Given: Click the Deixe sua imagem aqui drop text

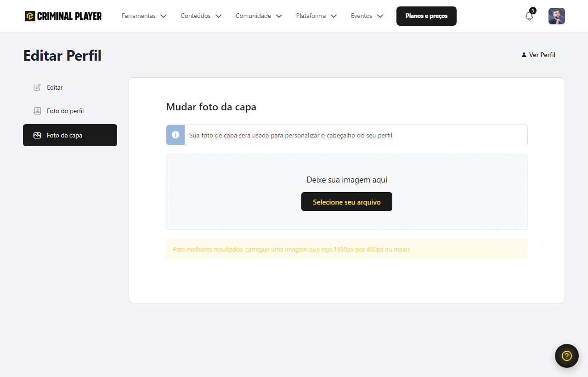Looking at the screenshot, I should [x=347, y=180].
